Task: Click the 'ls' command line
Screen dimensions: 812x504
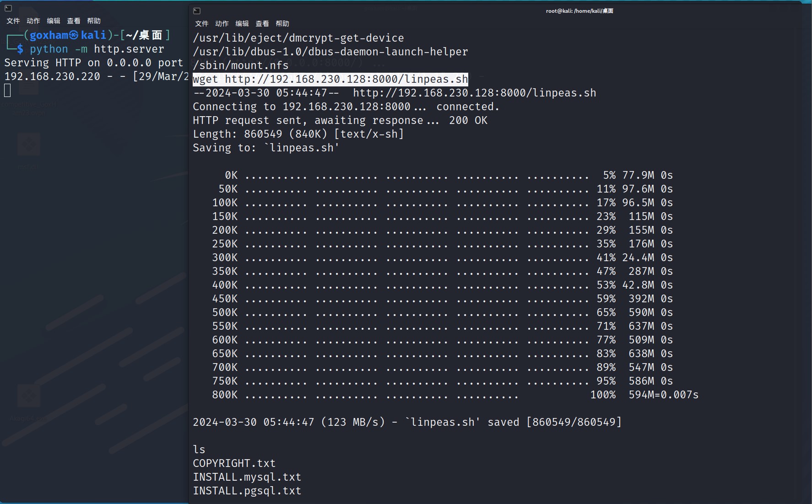Action: click(199, 450)
